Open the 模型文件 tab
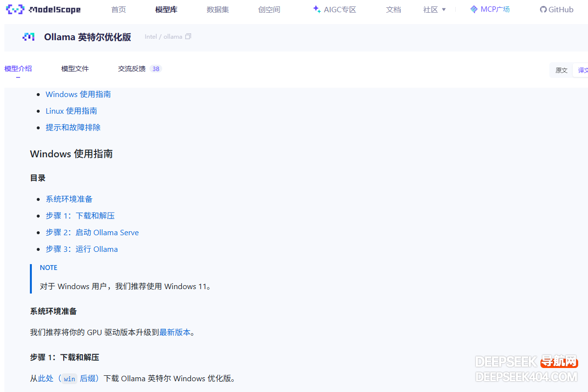 [75, 69]
